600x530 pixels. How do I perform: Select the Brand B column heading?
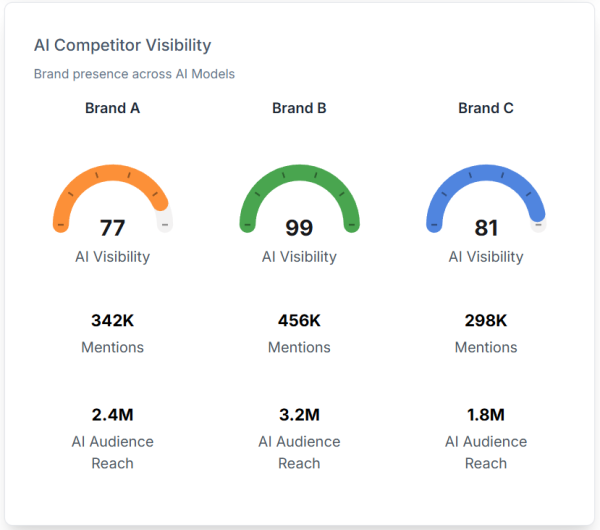point(299,108)
